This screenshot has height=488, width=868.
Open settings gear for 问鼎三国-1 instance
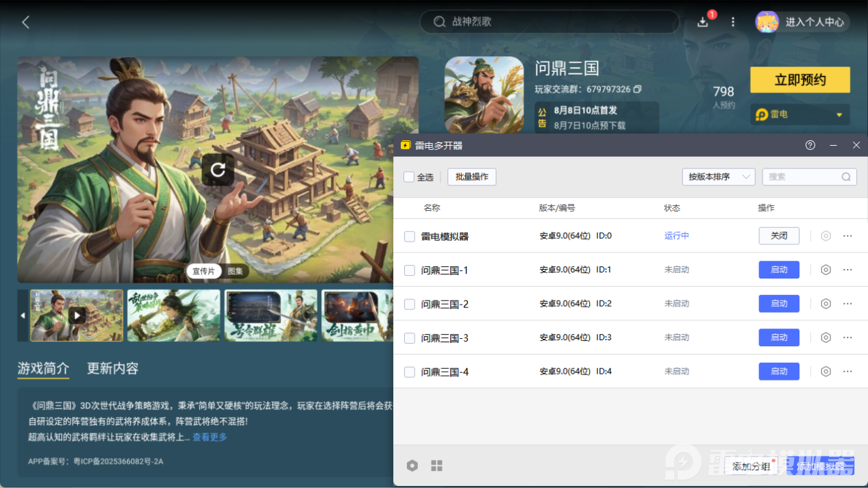point(825,269)
